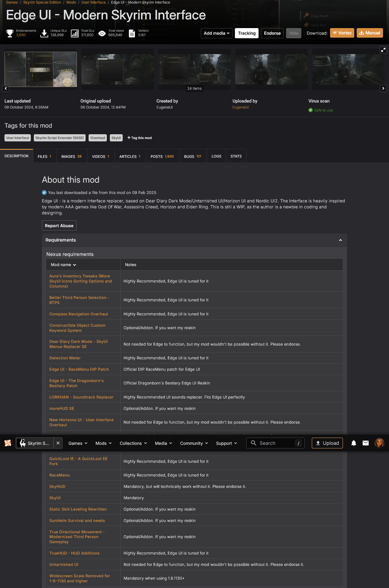The image size is (389, 588).
Task: Open the SkyUI requirement link
Action: click(x=55, y=498)
